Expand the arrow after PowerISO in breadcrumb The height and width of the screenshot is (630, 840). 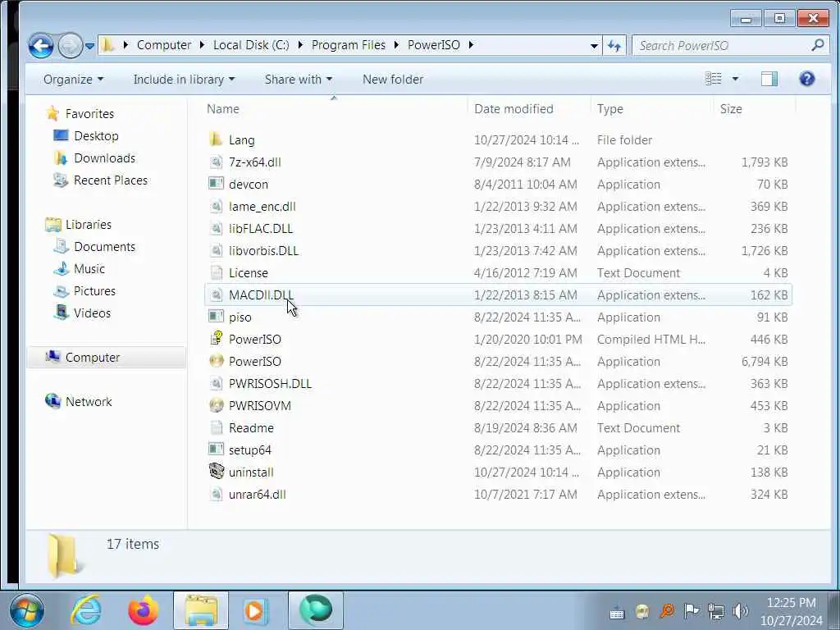coord(471,46)
